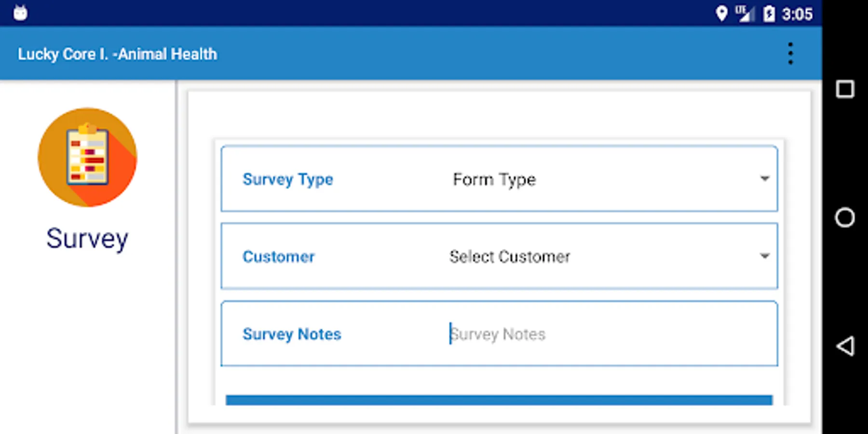Tap the Survey clipboard icon
Viewport: 868px width, 434px height.
pyautogui.click(x=87, y=157)
